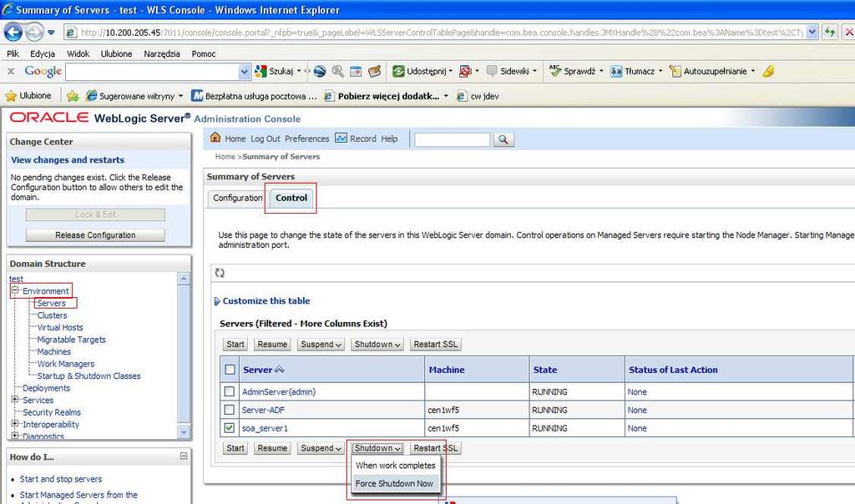Viewport: 855px width, 504px height.
Task: Choose When work completes from the menu
Action: (x=395, y=466)
